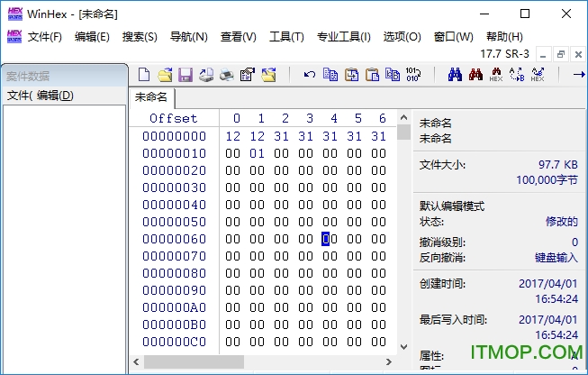Click the vertical scrollbar thumb
Screen dimensions: 588x375
point(403,132)
